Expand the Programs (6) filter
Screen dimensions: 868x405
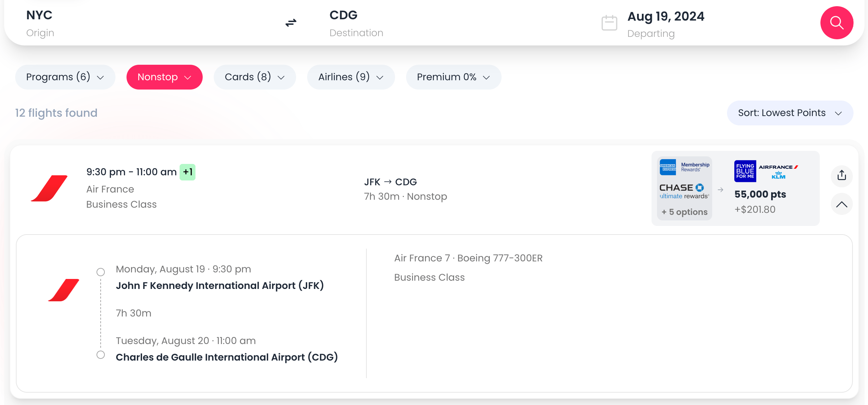pos(65,77)
